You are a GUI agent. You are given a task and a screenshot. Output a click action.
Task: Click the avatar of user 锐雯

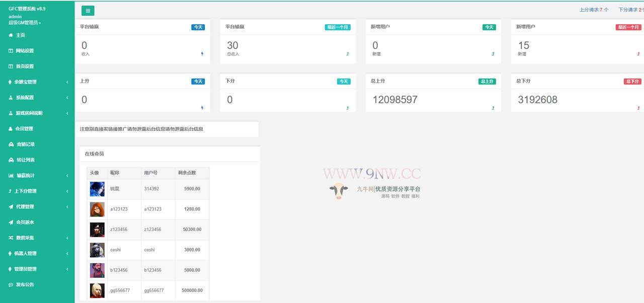tap(97, 189)
